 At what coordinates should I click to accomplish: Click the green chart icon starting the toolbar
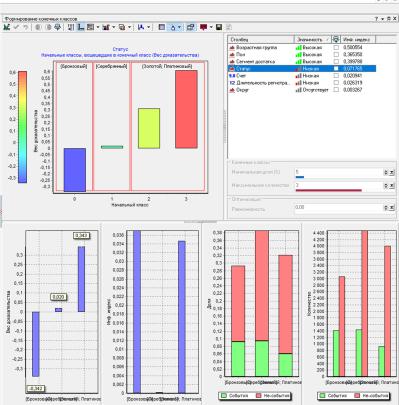click(x=6, y=28)
